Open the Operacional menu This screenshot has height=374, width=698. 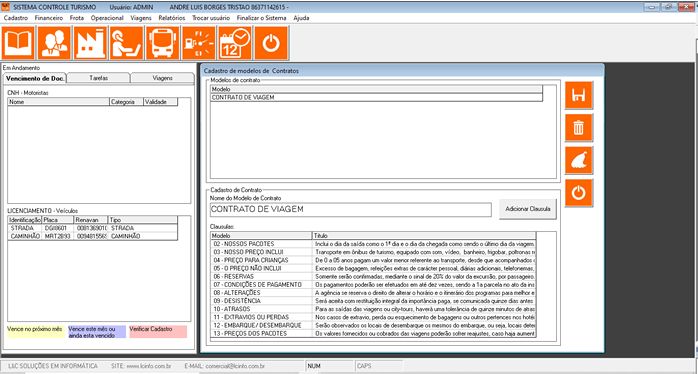point(107,18)
